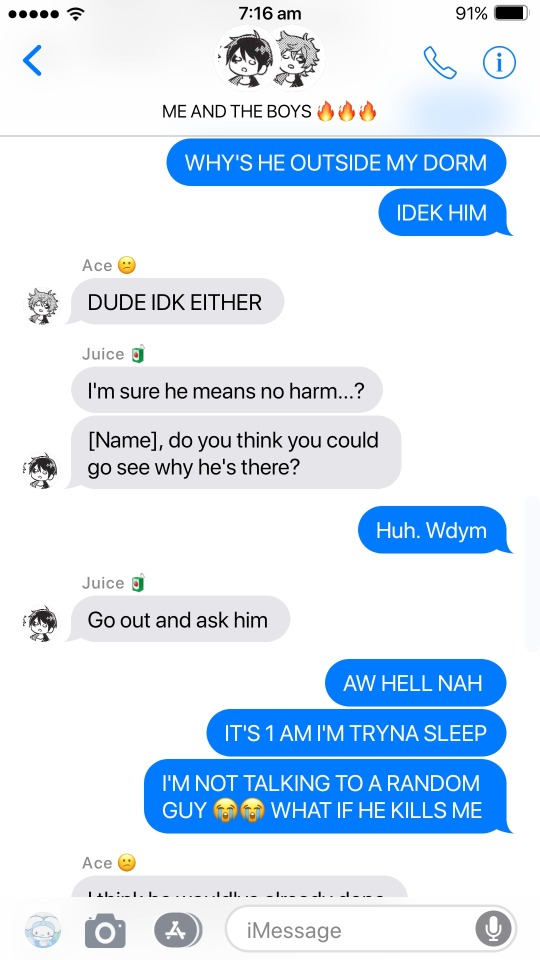Select the WHY'S HE OUTSIDE MY DORM bubble

click(x=336, y=162)
